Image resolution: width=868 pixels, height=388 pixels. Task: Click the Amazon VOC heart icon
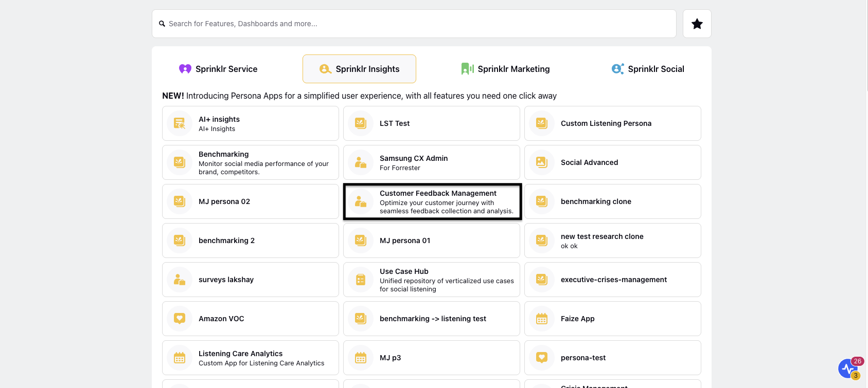point(180,319)
